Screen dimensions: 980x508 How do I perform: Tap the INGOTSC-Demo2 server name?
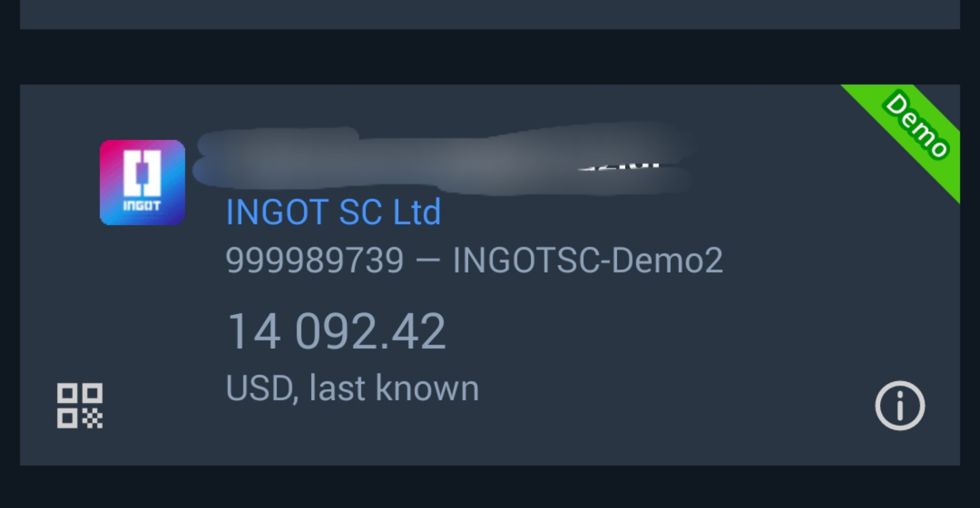click(x=588, y=261)
